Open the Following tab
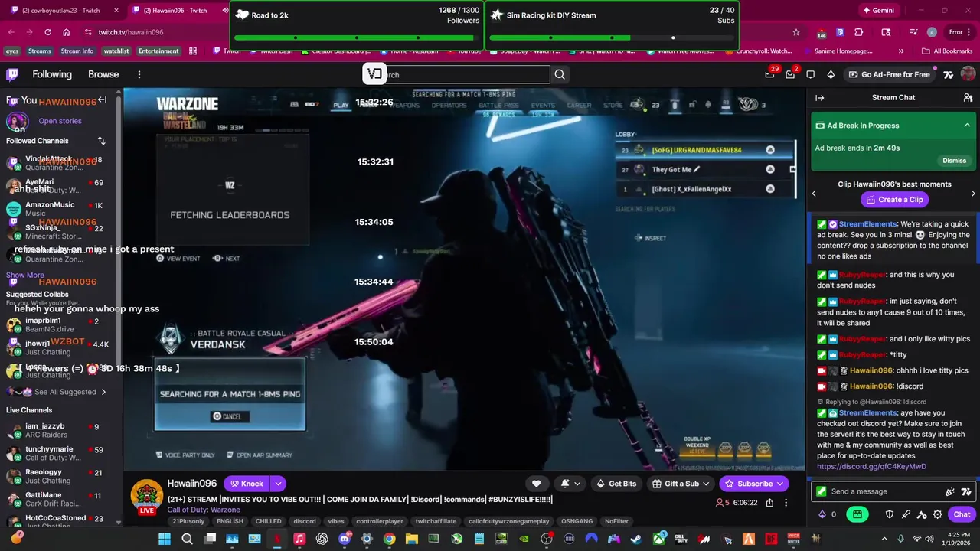Viewport: 980px width, 551px height. [52, 74]
